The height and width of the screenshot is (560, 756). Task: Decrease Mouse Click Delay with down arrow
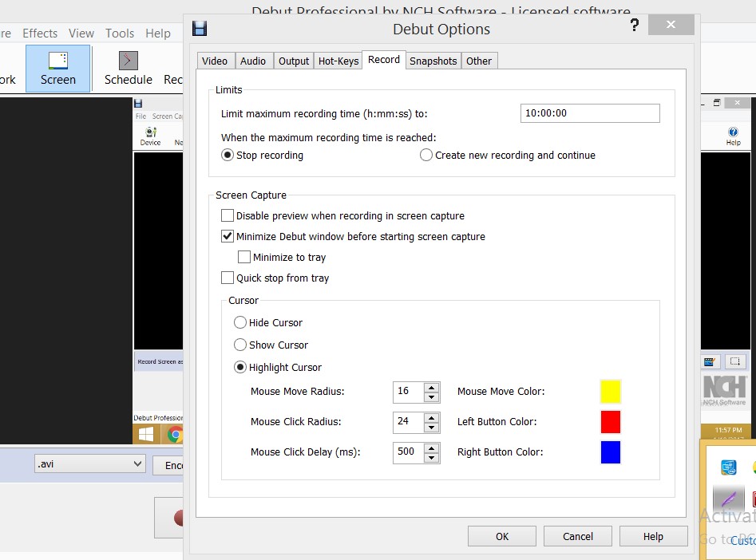432,458
